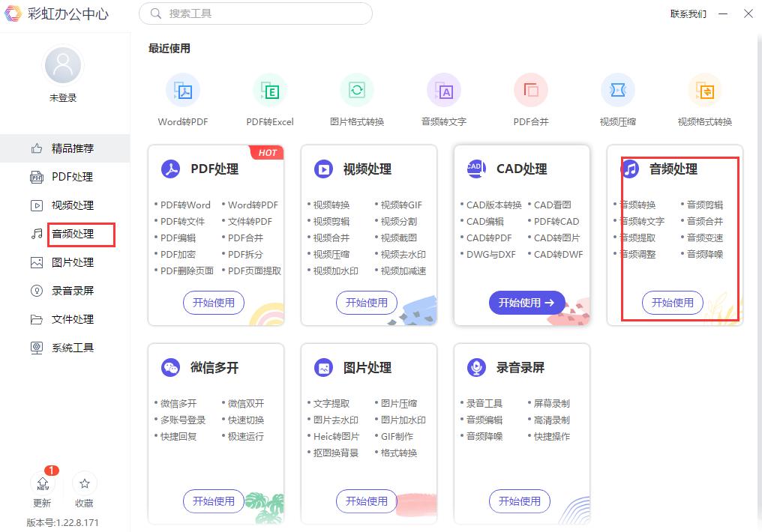Click the 录音录屏 microphone card icon
This screenshot has height=532, width=762.
coord(475,367)
